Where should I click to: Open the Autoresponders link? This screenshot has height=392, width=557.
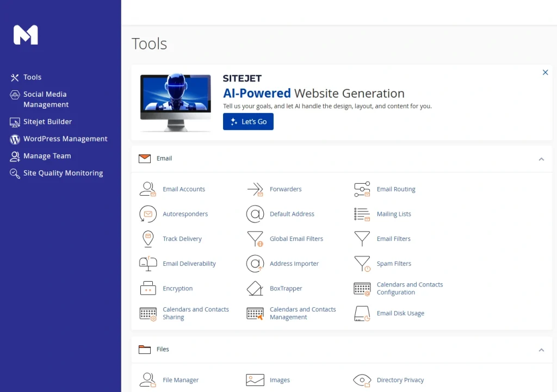pyautogui.click(x=185, y=214)
